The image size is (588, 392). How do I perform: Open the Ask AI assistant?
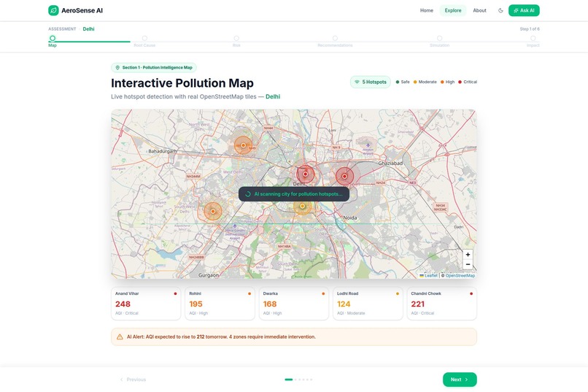524,10
